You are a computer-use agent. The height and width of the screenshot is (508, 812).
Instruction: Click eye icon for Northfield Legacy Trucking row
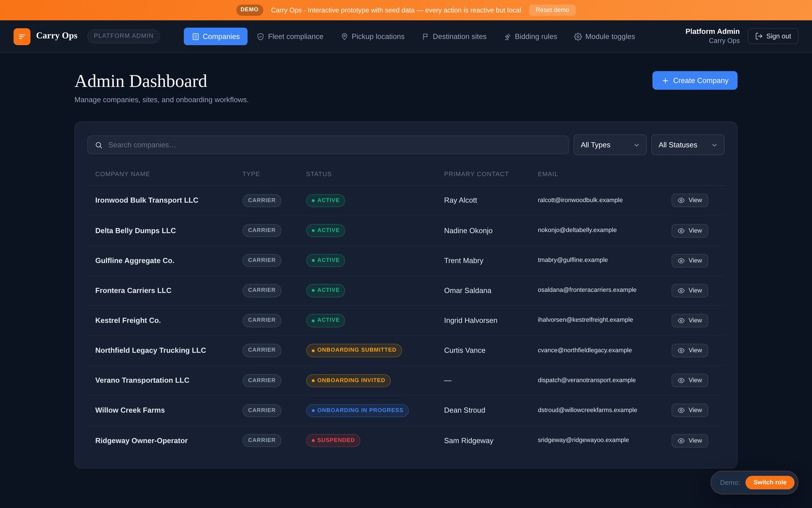[681, 351]
